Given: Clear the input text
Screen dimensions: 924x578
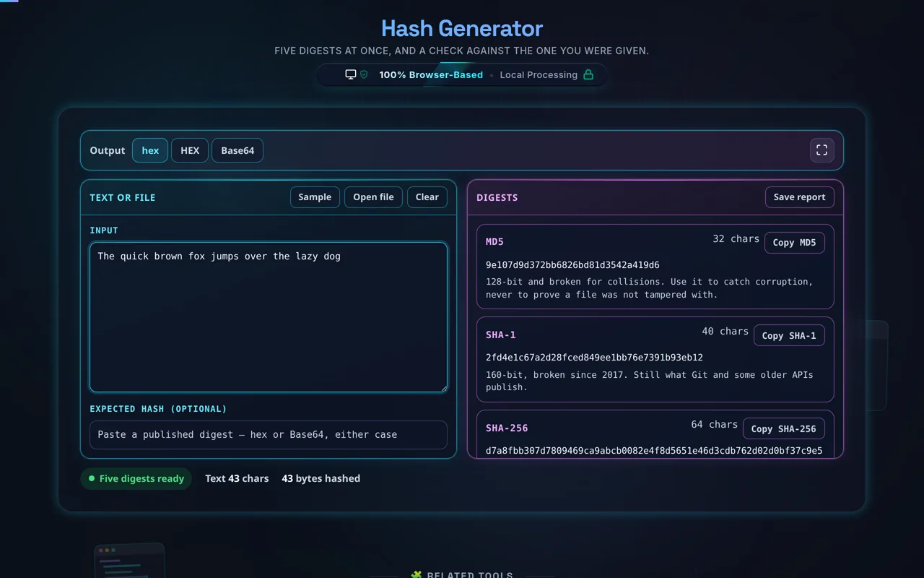Looking at the screenshot, I should [x=427, y=197].
